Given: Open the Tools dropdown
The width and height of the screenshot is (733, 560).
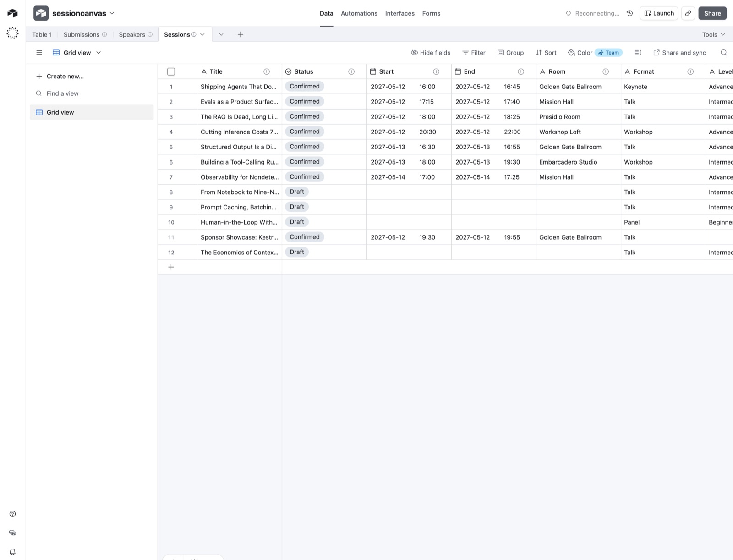Looking at the screenshot, I should click(714, 34).
